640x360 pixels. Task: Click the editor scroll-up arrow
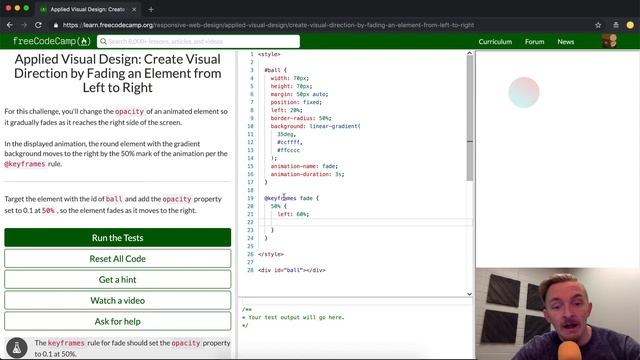469,53
